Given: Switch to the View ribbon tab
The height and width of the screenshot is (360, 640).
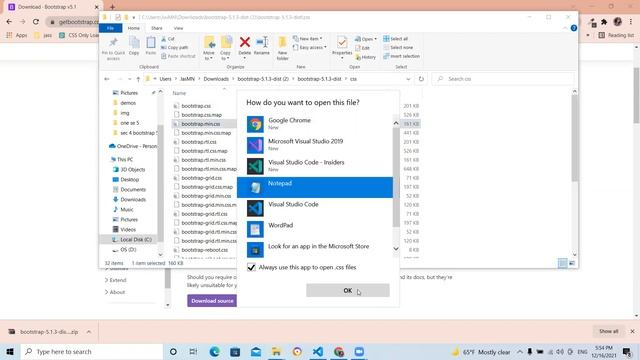Looking at the screenshot, I should (x=178, y=28).
